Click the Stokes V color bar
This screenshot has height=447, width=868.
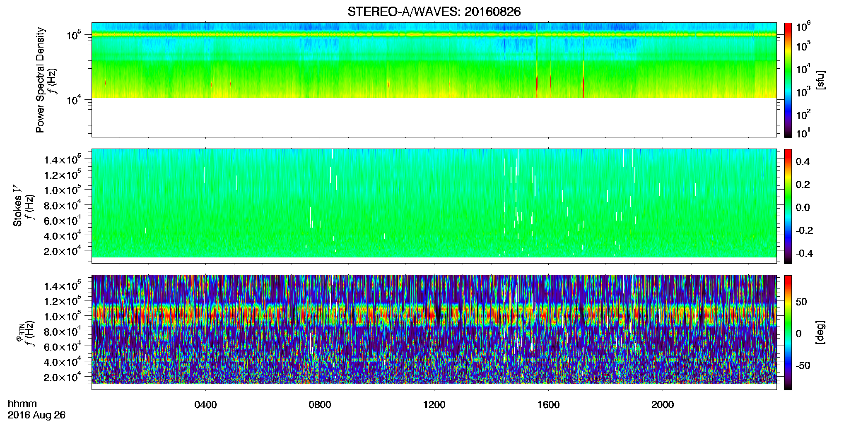(788, 206)
